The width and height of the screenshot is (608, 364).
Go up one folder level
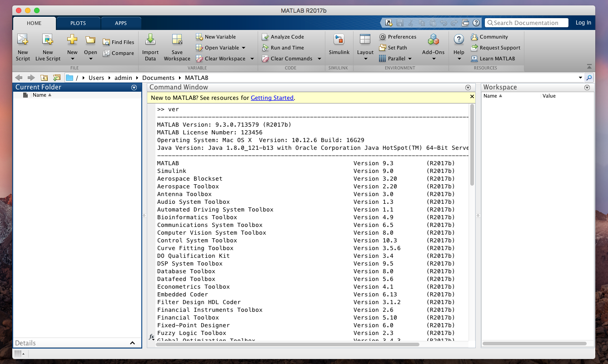[44, 78]
